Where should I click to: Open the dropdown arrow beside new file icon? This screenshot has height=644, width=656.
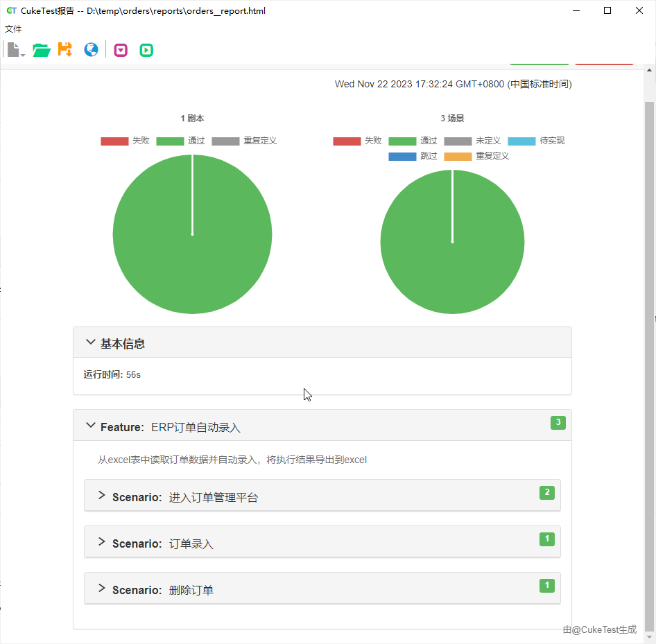23,55
